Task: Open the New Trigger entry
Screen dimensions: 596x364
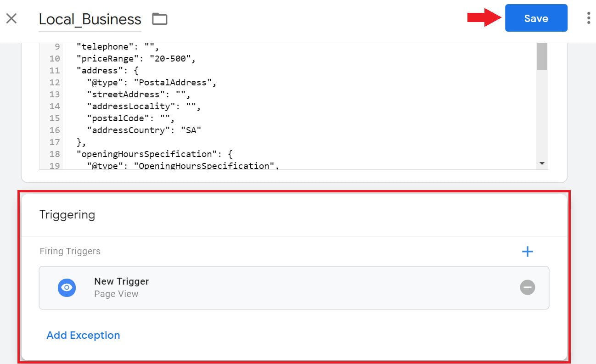Action: (x=294, y=287)
